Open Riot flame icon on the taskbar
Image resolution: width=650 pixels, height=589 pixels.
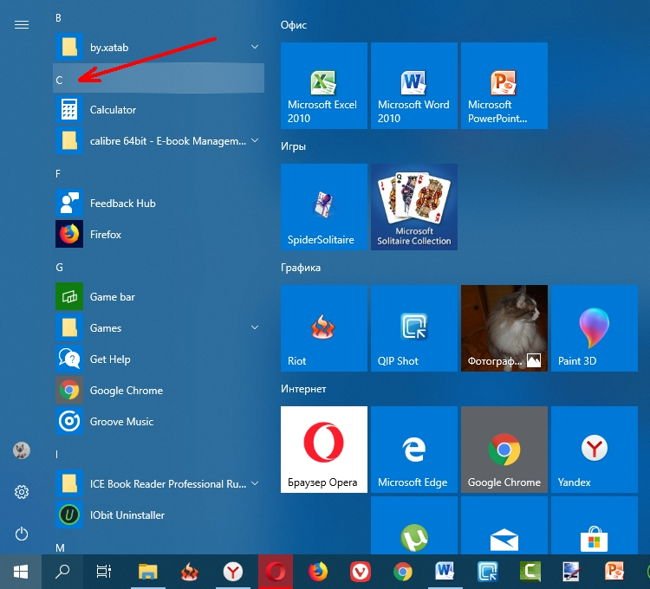(190, 572)
